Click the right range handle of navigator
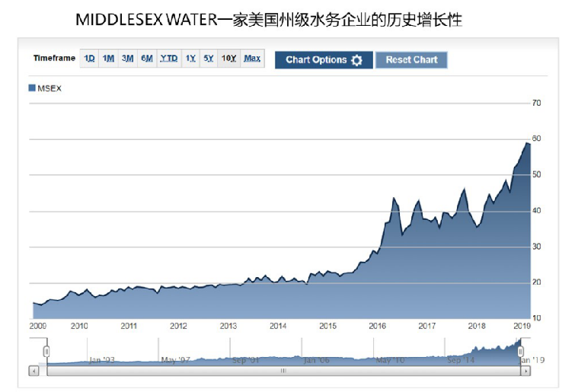Image resolution: width=578 pixels, height=392 pixels. click(x=520, y=352)
